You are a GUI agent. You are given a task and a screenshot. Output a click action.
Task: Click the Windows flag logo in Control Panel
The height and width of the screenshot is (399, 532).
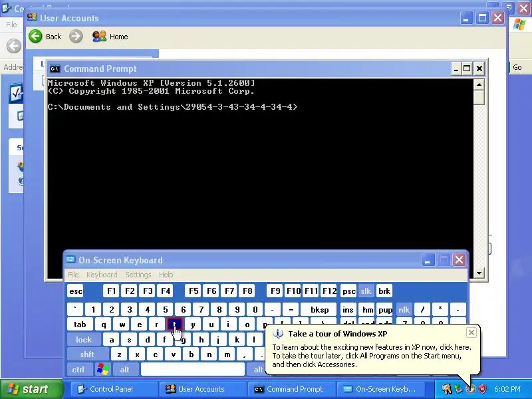520,25
